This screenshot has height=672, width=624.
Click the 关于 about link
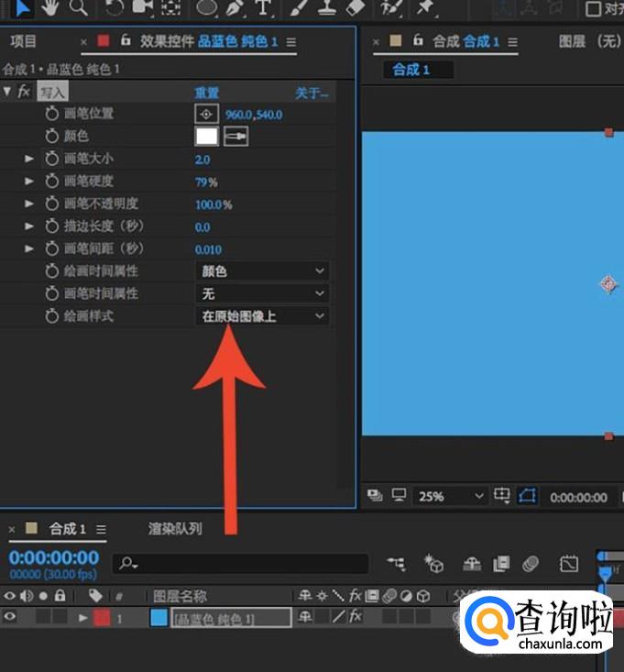point(311,93)
